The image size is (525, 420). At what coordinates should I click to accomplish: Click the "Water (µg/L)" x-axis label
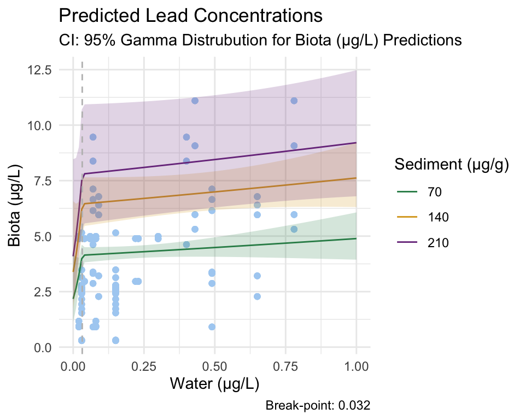coord(214,384)
